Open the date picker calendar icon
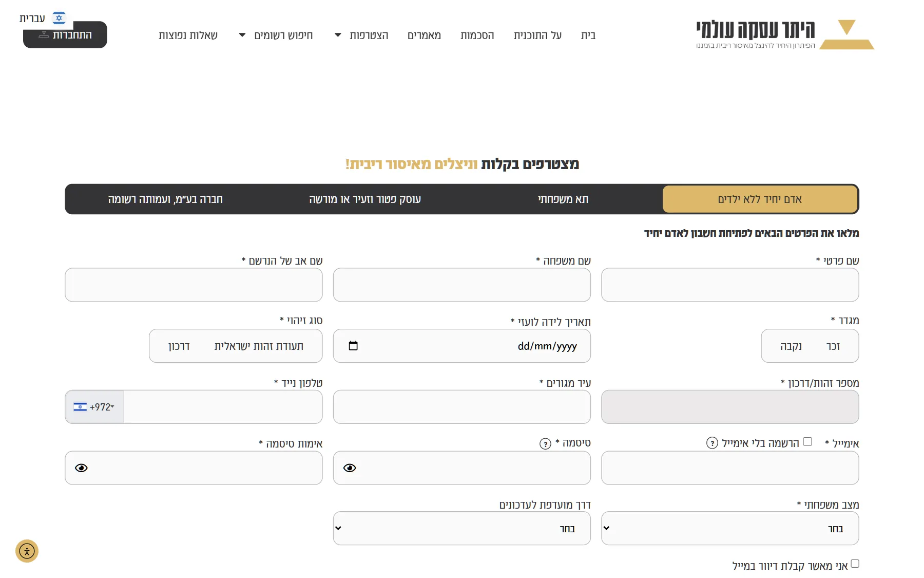Screen dimensions: 924x578 click(353, 346)
